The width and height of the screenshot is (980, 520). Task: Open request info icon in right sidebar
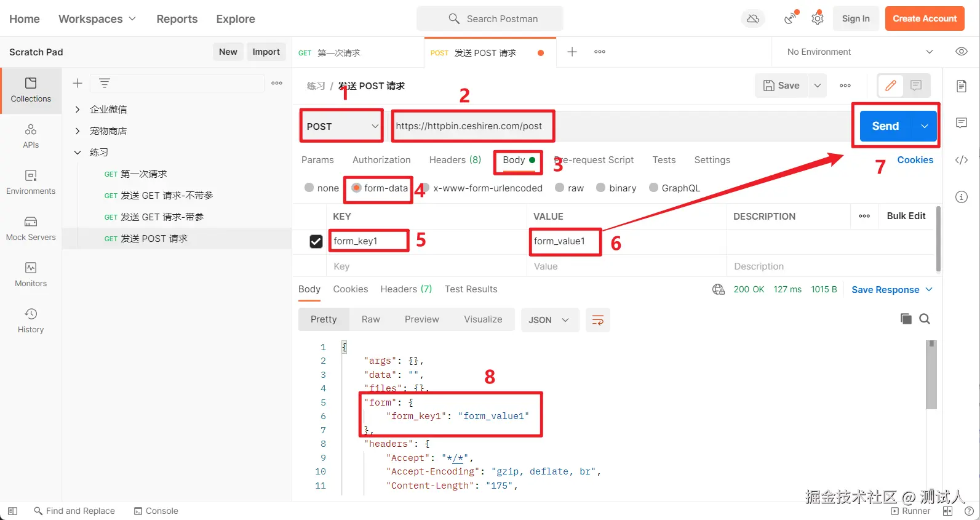pyautogui.click(x=962, y=197)
